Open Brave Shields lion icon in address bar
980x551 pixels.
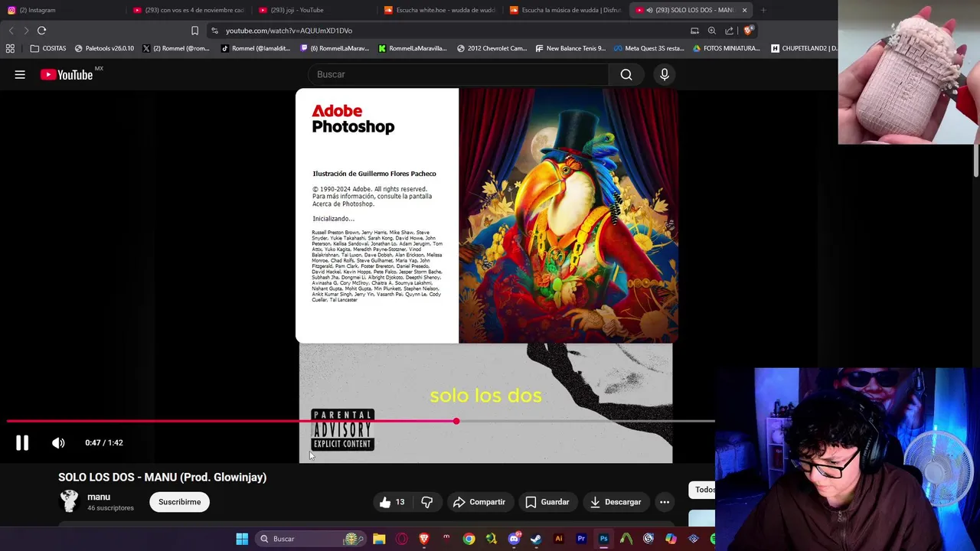[748, 31]
